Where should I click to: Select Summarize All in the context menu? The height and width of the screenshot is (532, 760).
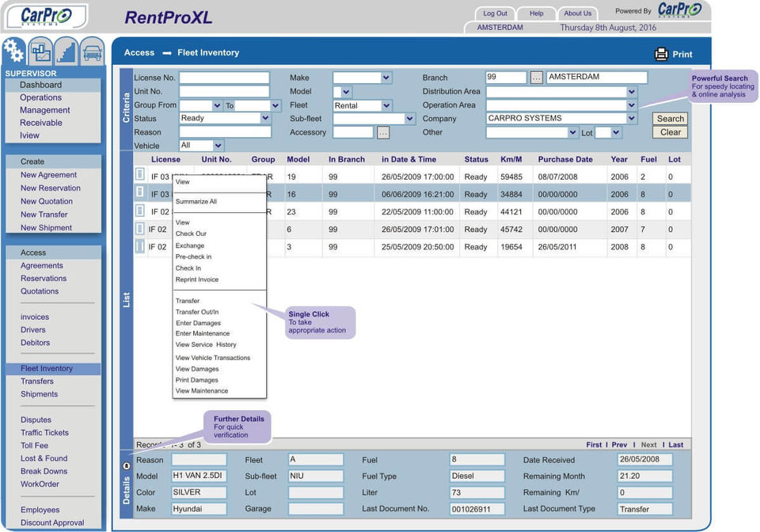(196, 202)
